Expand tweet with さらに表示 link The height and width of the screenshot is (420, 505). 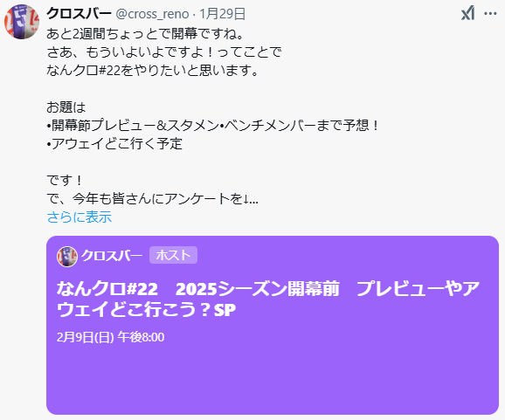click(80, 217)
